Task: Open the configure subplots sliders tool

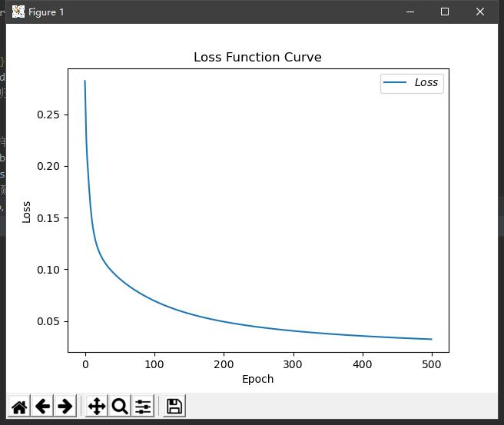Action: tap(143, 407)
